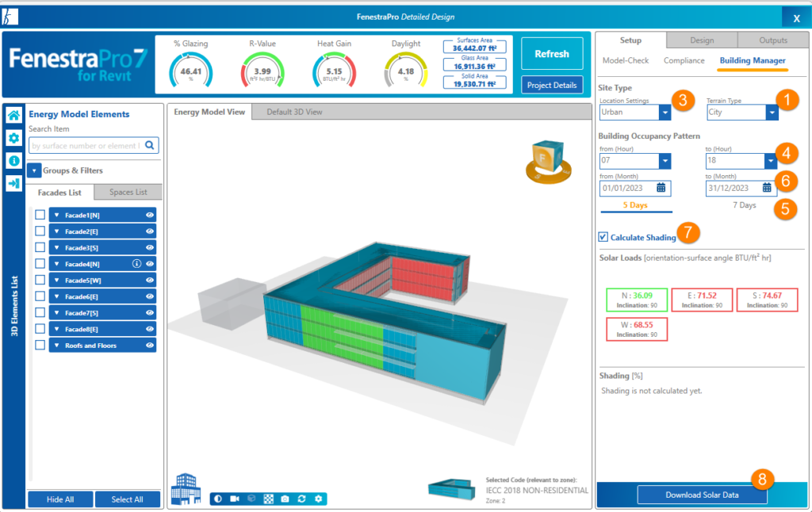Select the 7 Days occupancy option

[744, 205]
